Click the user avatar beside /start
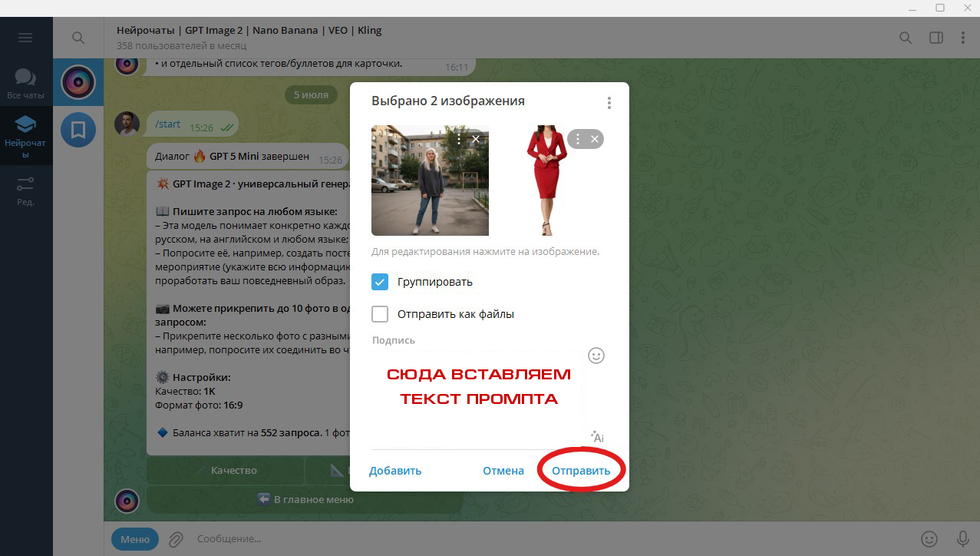This screenshot has height=556, width=980. pyautogui.click(x=127, y=124)
